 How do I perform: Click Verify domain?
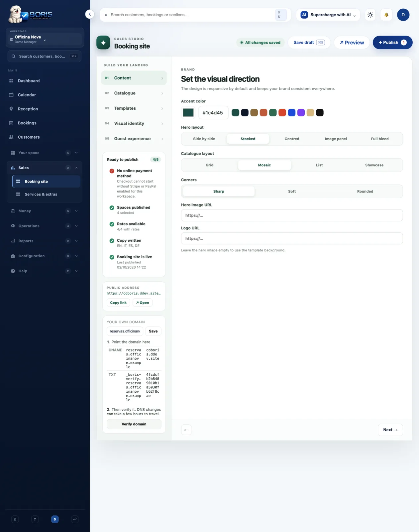tap(134, 424)
